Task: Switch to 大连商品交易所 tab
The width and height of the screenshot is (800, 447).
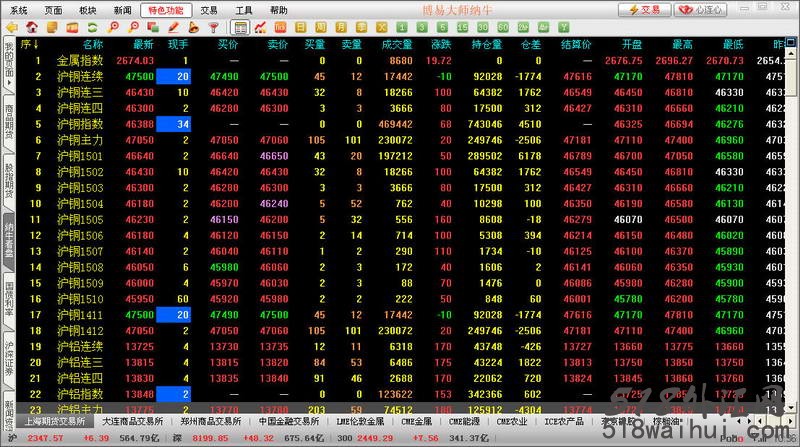Action: click(133, 421)
